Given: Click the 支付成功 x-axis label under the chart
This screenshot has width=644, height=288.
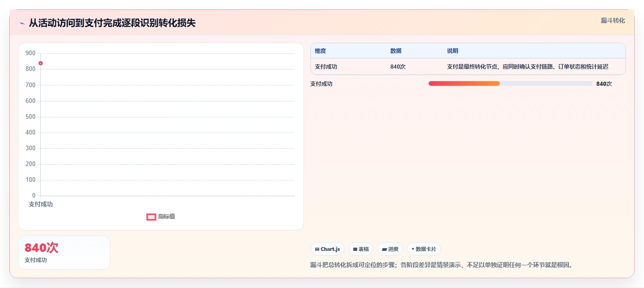Looking at the screenshot, I should tap(41, 204).
